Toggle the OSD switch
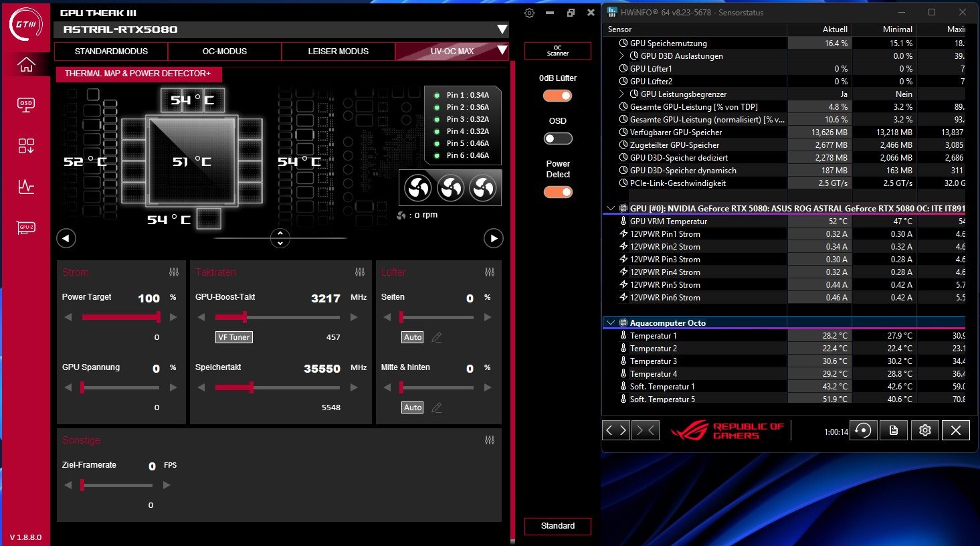Image resolution: width=980 pixels, height=546 pixels. click(x=558, y=139)
